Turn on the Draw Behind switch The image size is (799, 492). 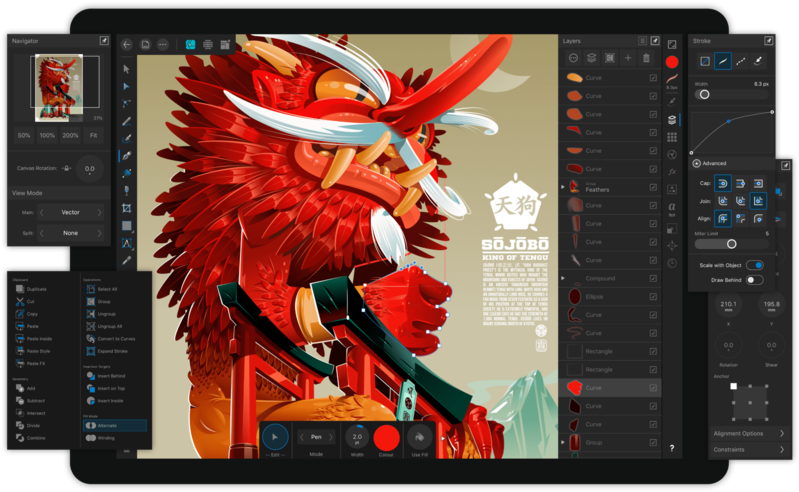(755, 280)
